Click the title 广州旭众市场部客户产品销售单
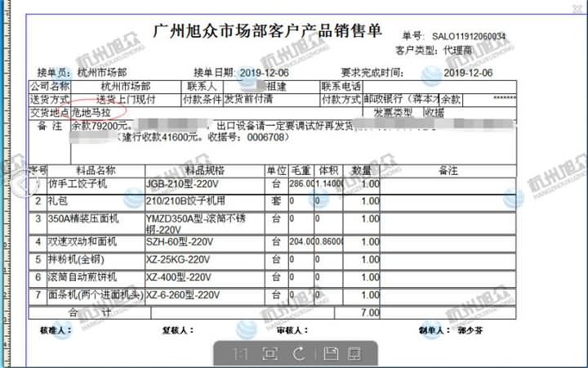The width and height of the screenshot is (588, 368). pos(268,32)
